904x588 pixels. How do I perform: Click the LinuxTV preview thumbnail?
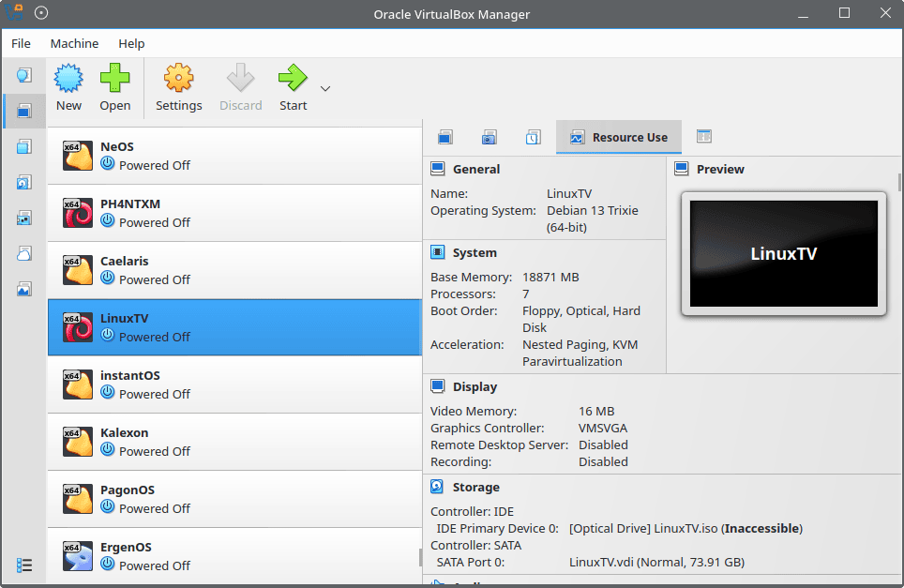tap(784, 253)
